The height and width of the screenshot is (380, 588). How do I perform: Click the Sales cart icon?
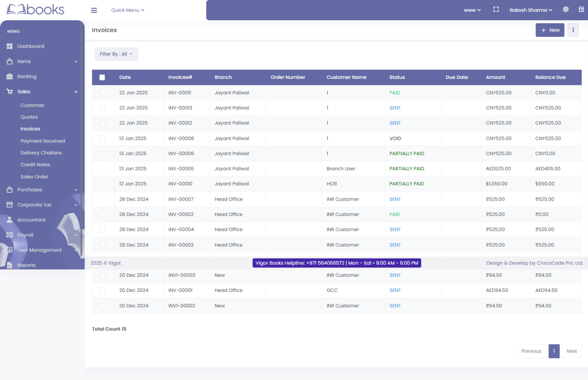coord(10,92)
